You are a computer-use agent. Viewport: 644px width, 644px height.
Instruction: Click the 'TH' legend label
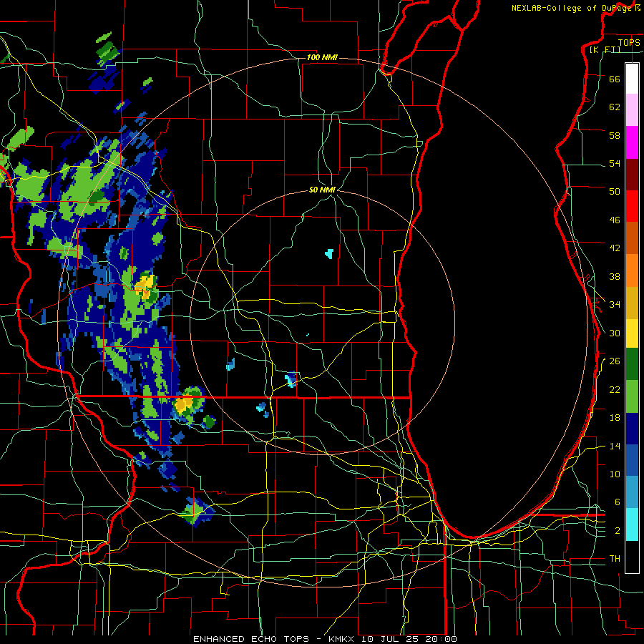pos(615,558)
